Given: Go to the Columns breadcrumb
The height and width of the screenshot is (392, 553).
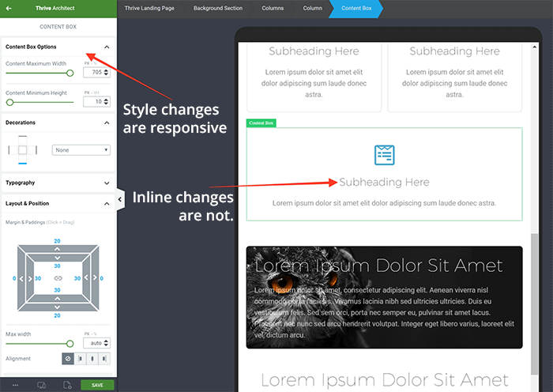Looking at the screenshot, I should coord(274,9).
